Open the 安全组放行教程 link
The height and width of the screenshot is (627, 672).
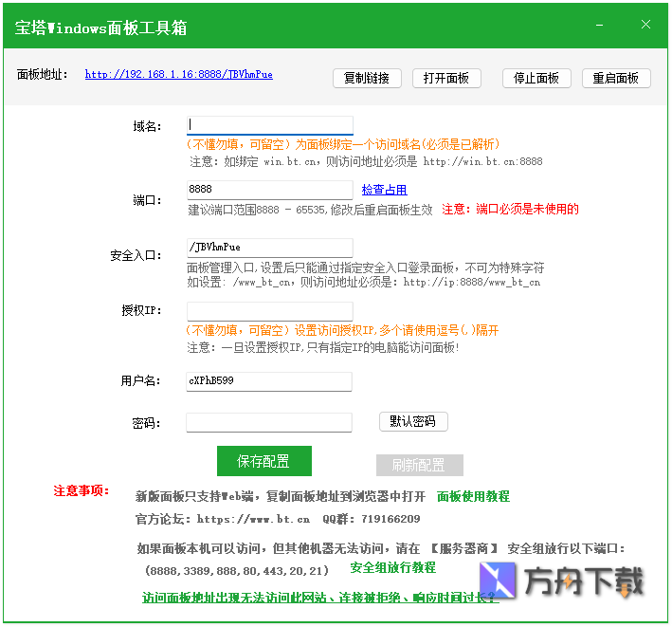[393, 567]
